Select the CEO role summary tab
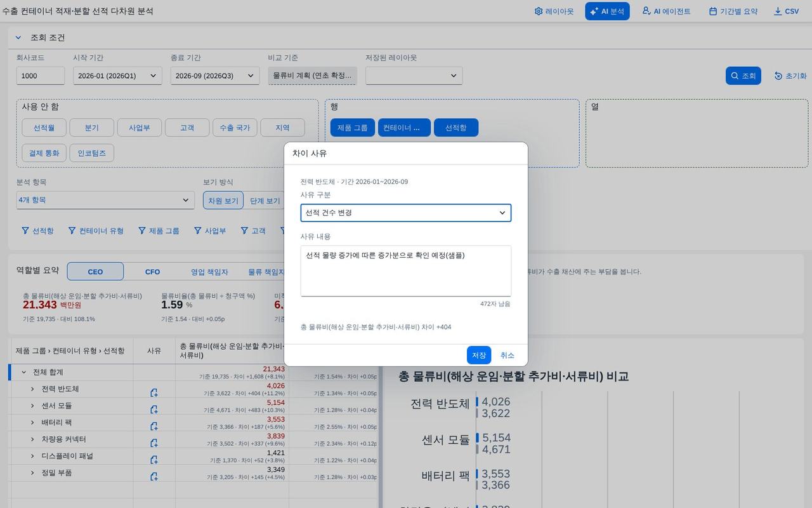 tap(95, 271)
